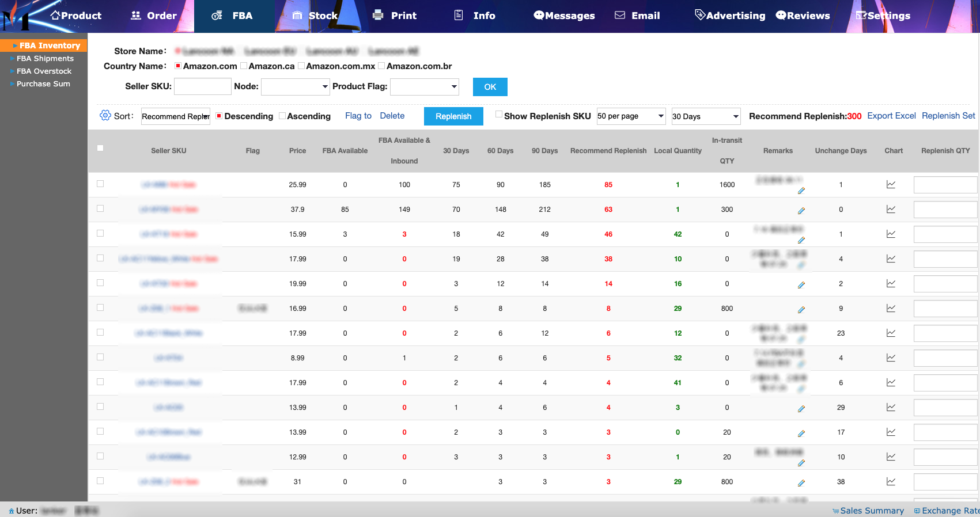Click the blue Replenish button

click(453, 116)
